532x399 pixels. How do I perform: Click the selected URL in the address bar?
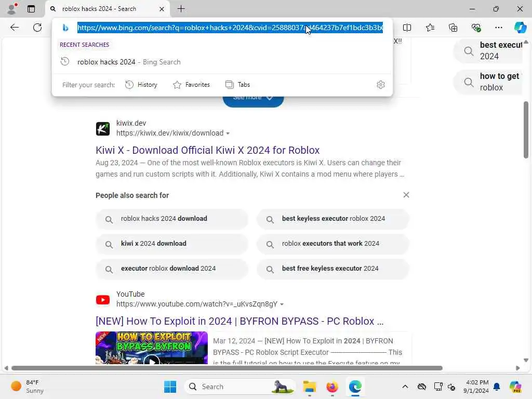[x=230, y=28]
